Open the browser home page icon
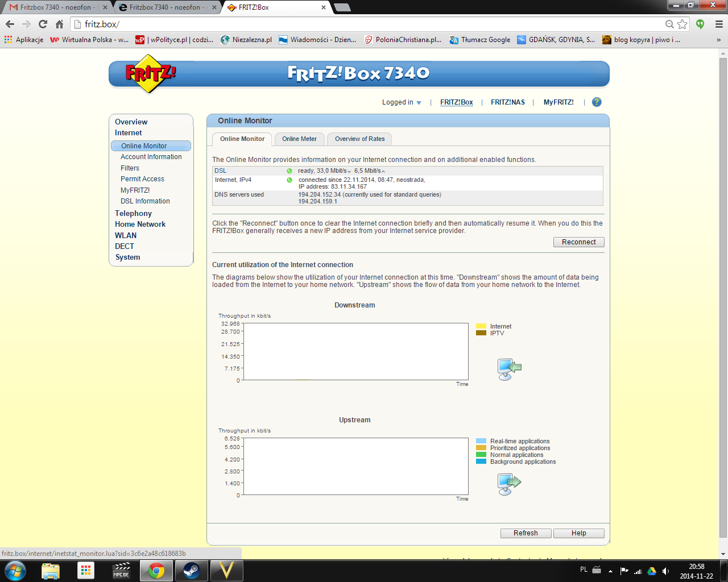The width and height of the screenshot is (728, 582). coord(59,24)
